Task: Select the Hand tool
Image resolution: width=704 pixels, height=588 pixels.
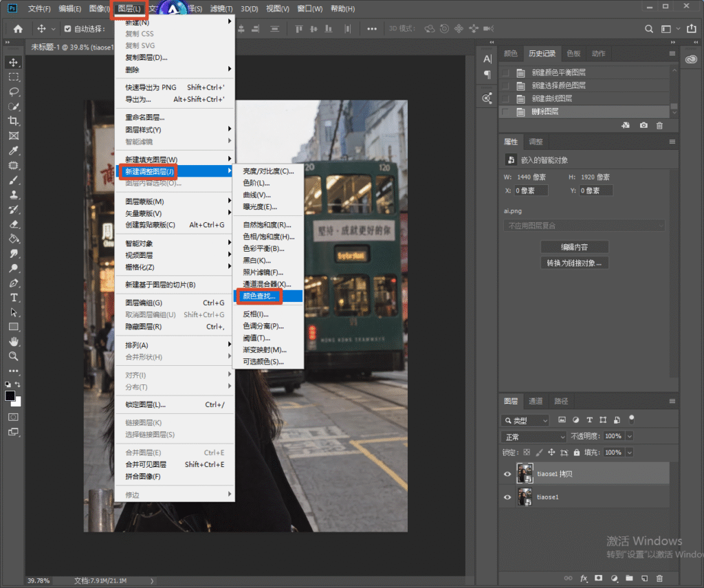Action: [x=14, y=341]
